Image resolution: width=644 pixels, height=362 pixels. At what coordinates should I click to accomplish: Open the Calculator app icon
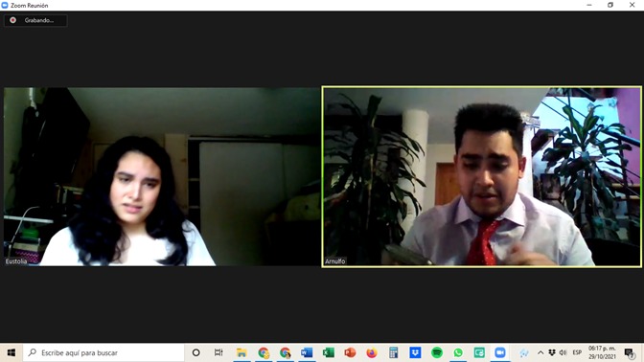coord(394,352)
